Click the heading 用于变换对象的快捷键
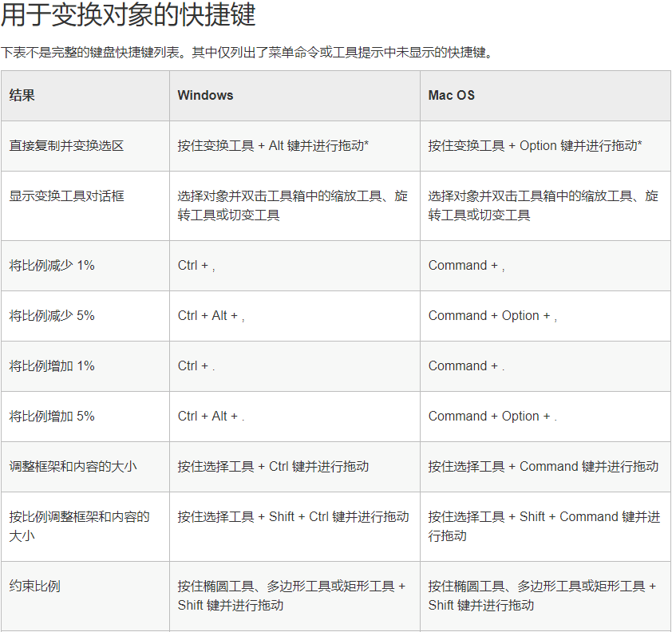This screenshot has width=672, height=632. [x=128, y=14]
